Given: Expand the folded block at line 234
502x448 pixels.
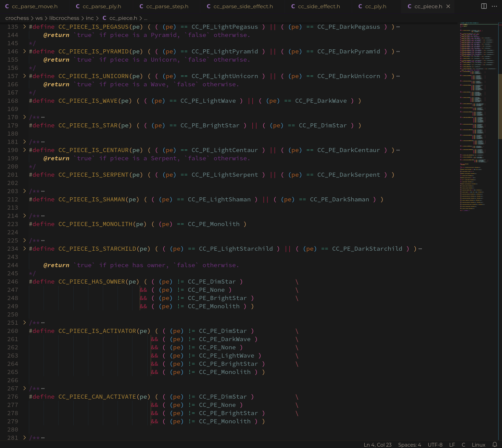Looking at the screenshot, I should (24, 249).
